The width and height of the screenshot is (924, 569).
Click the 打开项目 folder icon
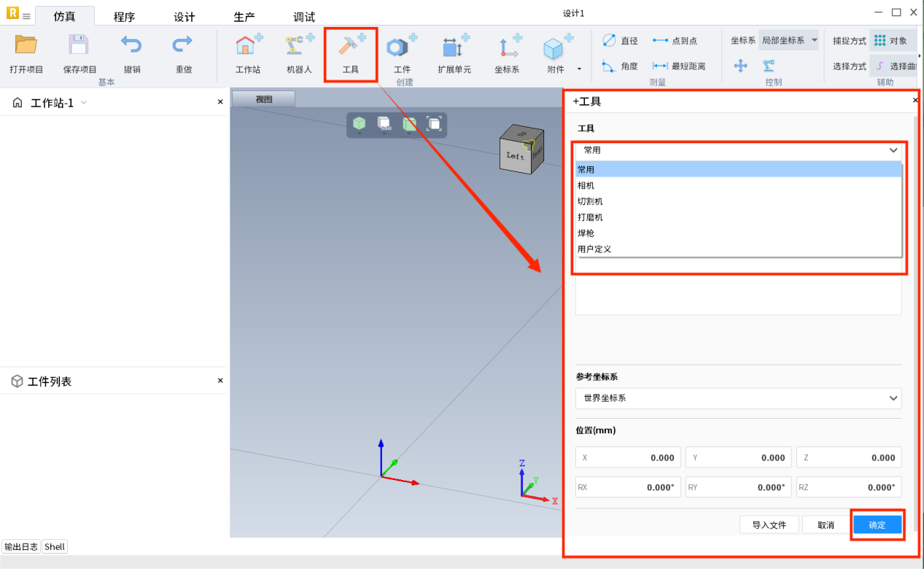(26, 46)
